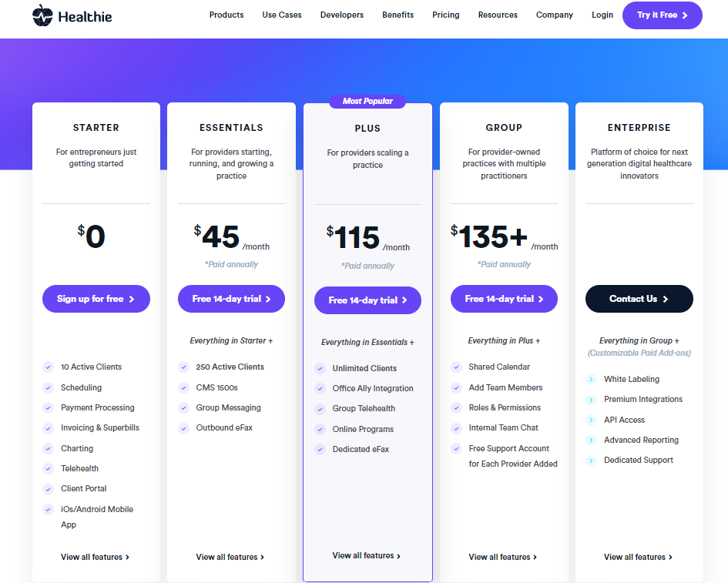The image size is (728, 583).
Task: Click checkmark icon beside Telehealth
Action: coord(48,469)
